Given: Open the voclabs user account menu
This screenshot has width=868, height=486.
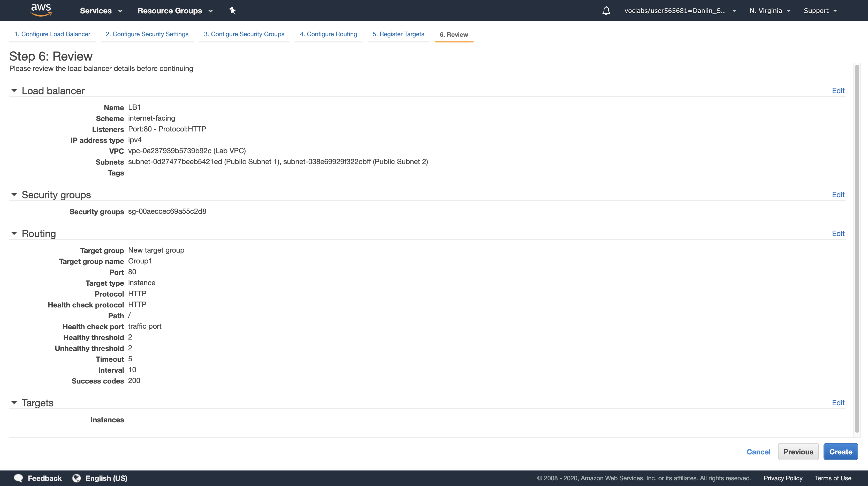Looking at the screenshot, I should (680, 11).
